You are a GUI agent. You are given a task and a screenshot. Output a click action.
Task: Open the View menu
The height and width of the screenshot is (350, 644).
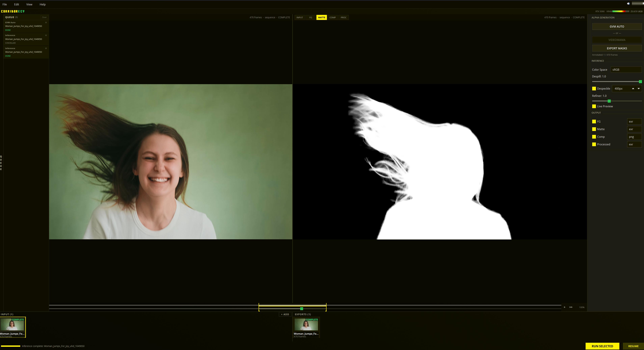tap(29, 4)
